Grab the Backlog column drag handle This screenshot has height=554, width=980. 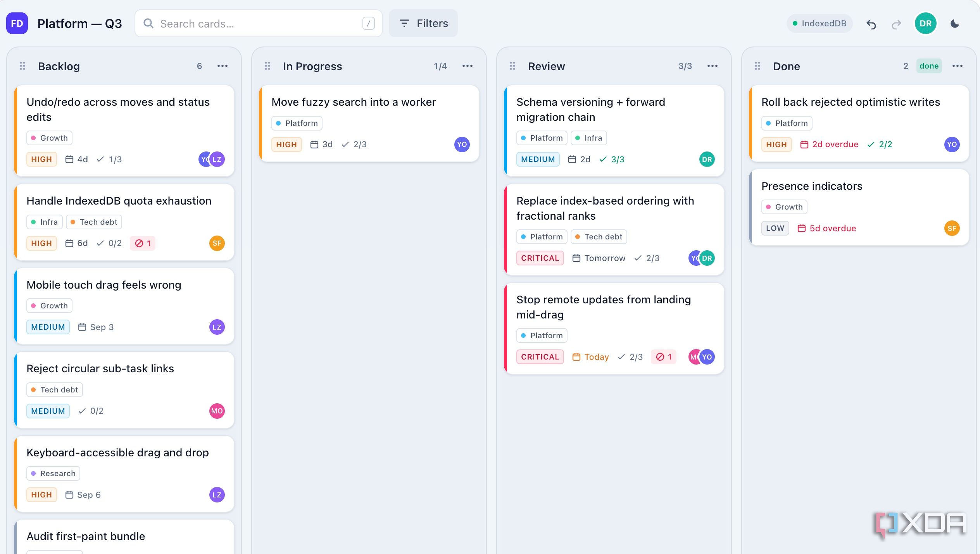[22, 66]
